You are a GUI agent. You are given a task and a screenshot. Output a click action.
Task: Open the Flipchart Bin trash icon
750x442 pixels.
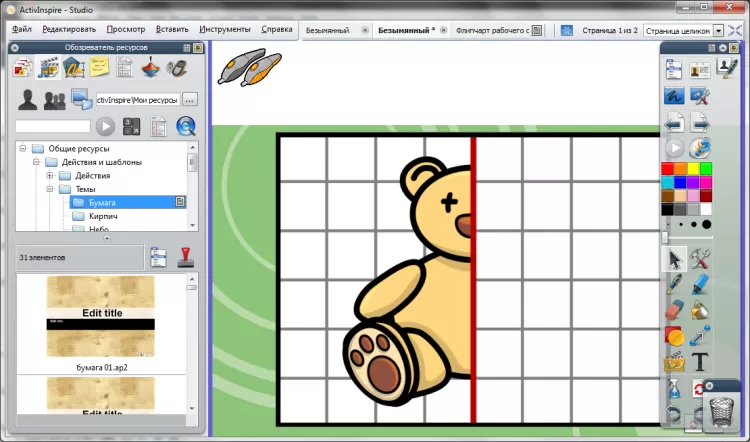[719, 410]
